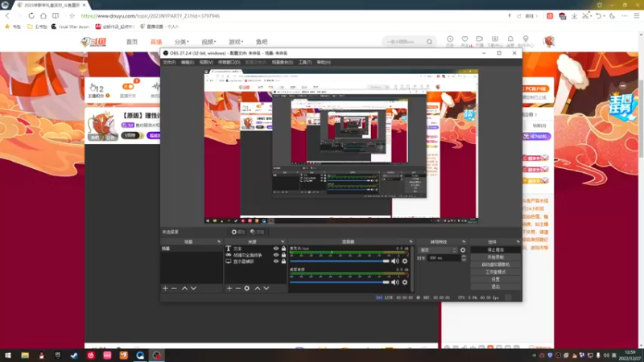The image size is (644, 362).
Task: Add a new source with the plus icon
Action: tap(229, 288)
